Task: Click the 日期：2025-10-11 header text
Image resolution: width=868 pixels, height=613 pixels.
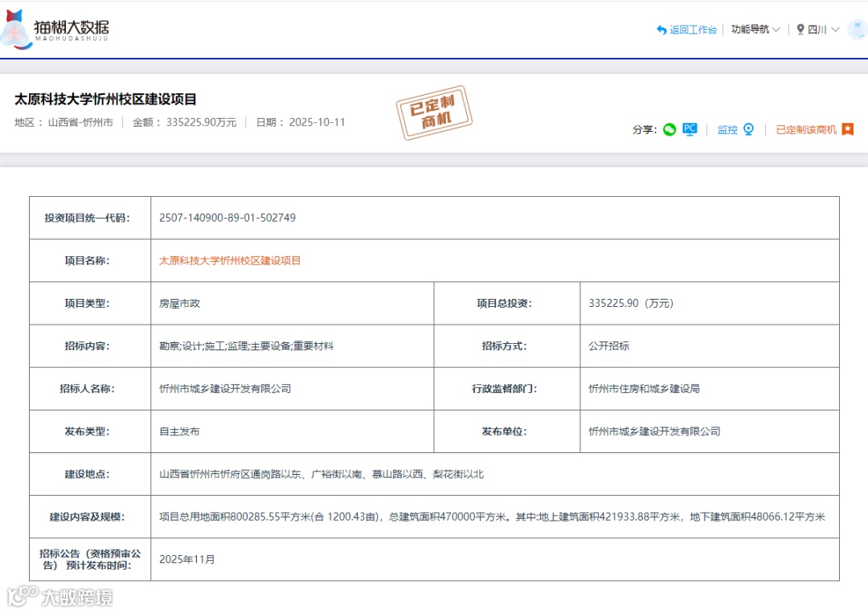Action: coord(301,122)
